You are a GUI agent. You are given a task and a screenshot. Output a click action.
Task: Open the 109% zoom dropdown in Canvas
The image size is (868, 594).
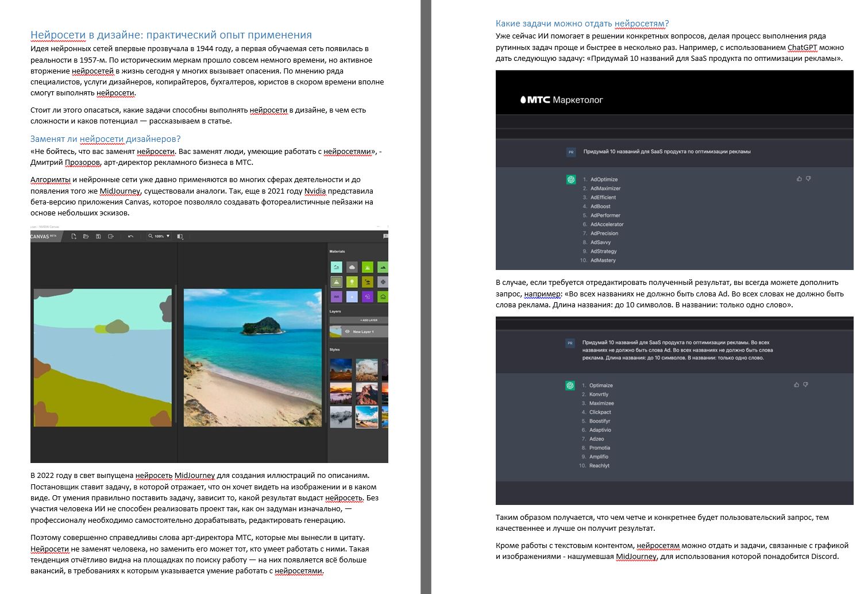[x=159, y=236]
